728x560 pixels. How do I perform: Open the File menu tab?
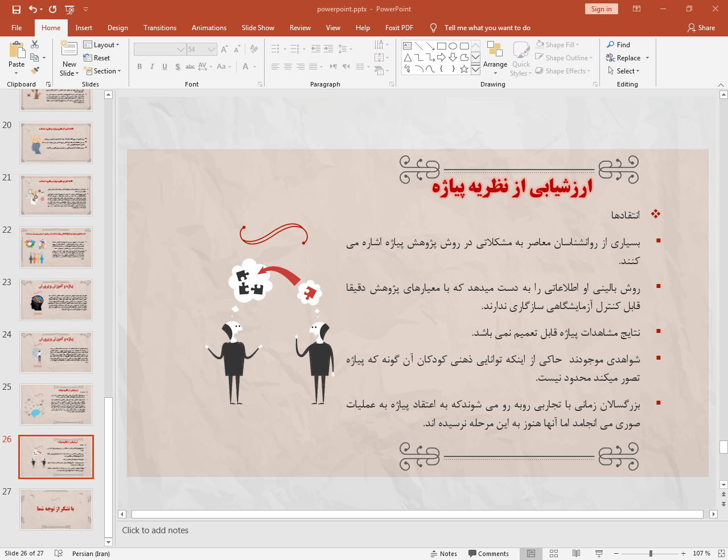pos(17,28)
